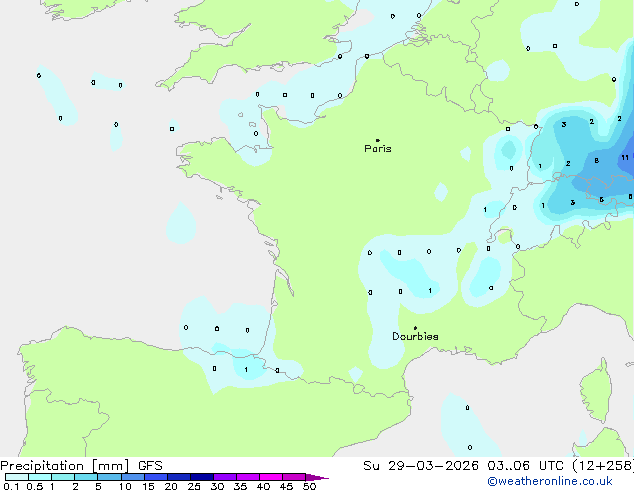Click the '11' precipitation value on map
Screen dimensions: 634x490
point(625,158)
